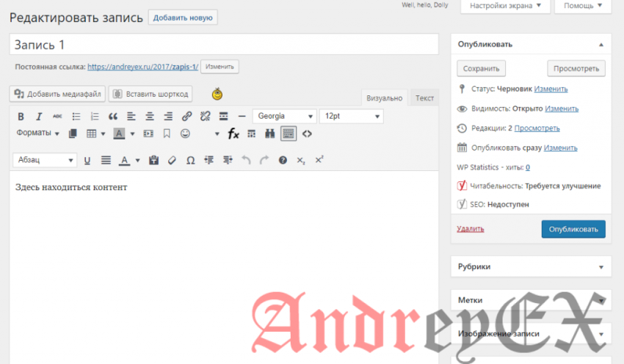Insert or edit link

coord(186,116)
